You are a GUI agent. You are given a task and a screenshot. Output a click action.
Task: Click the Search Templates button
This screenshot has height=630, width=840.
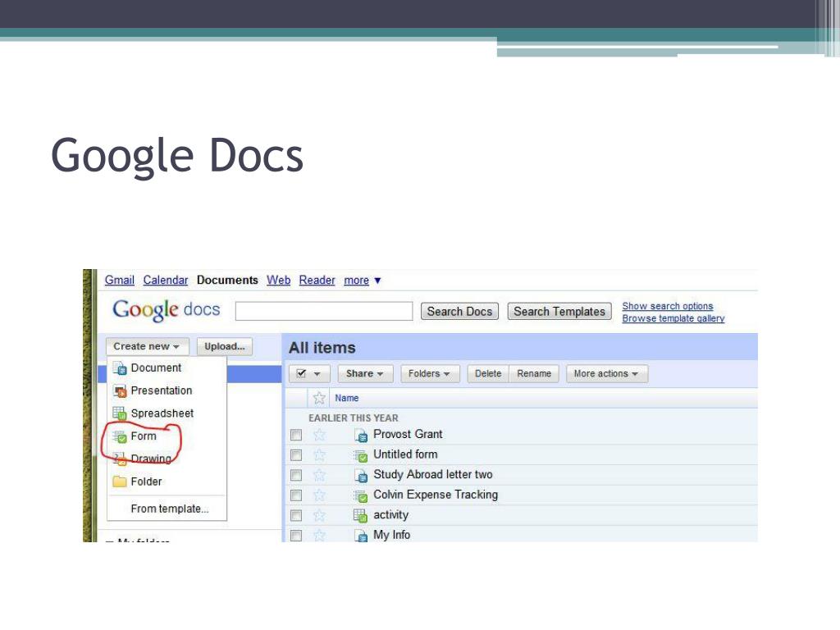tap(559, 311)
